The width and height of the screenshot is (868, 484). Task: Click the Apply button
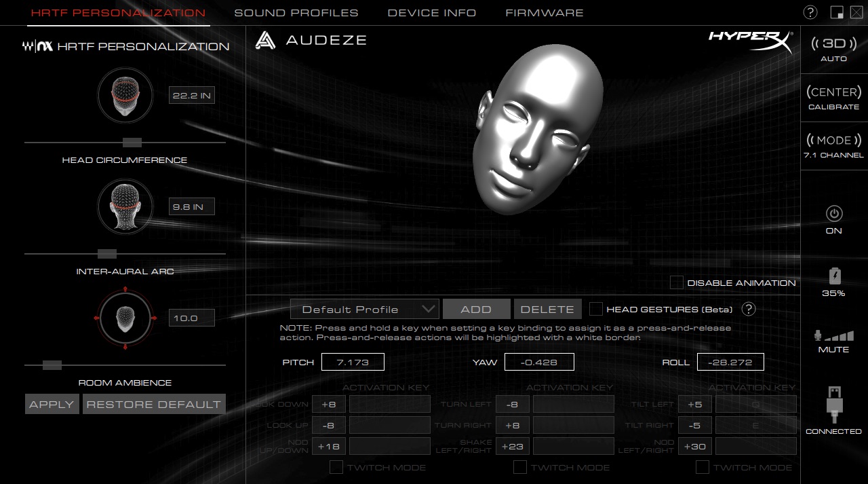[x=52, y=404]
